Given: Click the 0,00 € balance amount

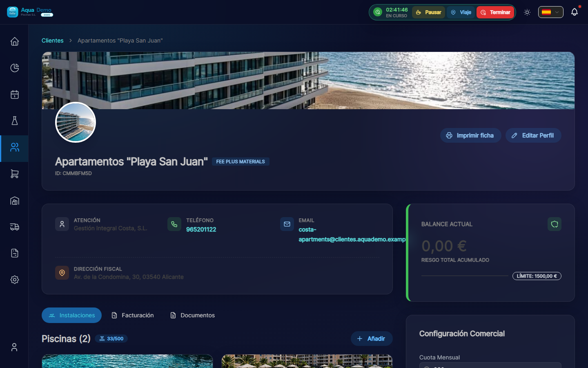Looking at the screenshot, I should click(x=444, y=246).
